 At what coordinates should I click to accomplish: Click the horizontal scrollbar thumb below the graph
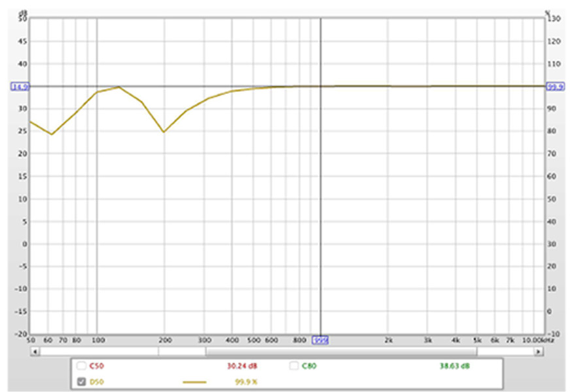(x=340, y=351)
